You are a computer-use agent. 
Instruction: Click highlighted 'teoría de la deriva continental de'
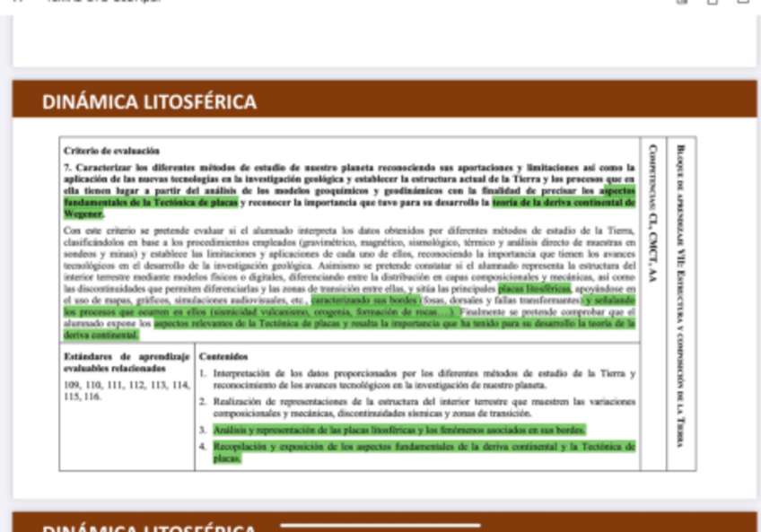coord(564,203)
